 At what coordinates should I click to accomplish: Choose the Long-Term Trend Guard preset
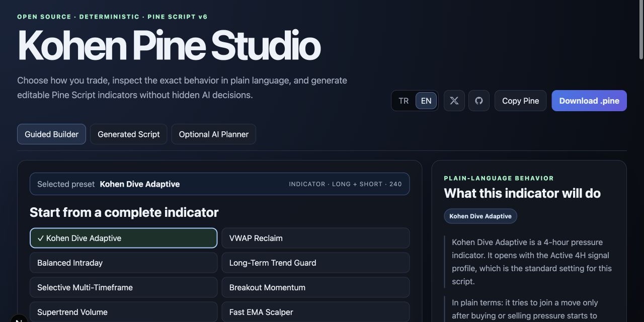click(x=315, y=263)
